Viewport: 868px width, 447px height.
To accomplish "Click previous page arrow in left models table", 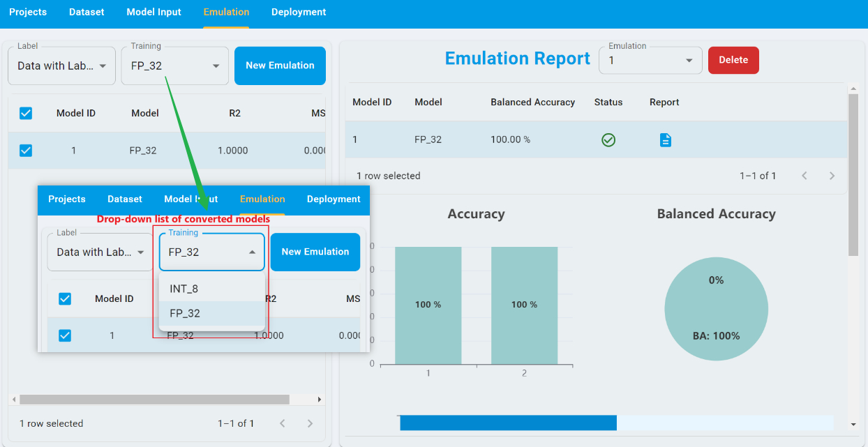I will pyautogui.click(x=283, y=423).
